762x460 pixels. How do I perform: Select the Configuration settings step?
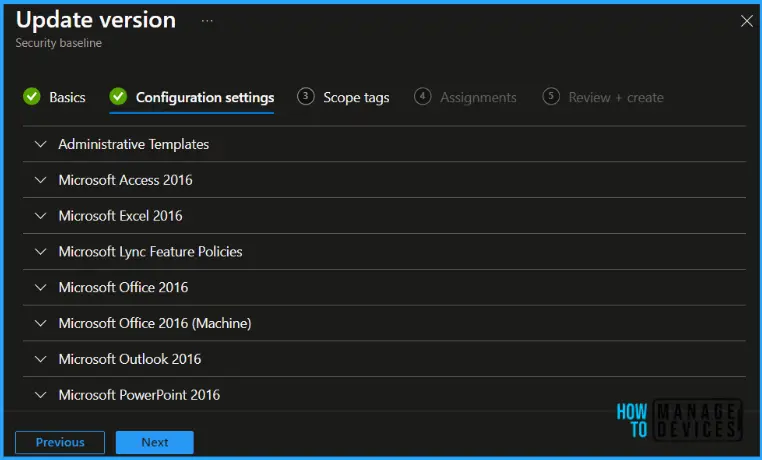pyautogui.click(x=191, y=97)
